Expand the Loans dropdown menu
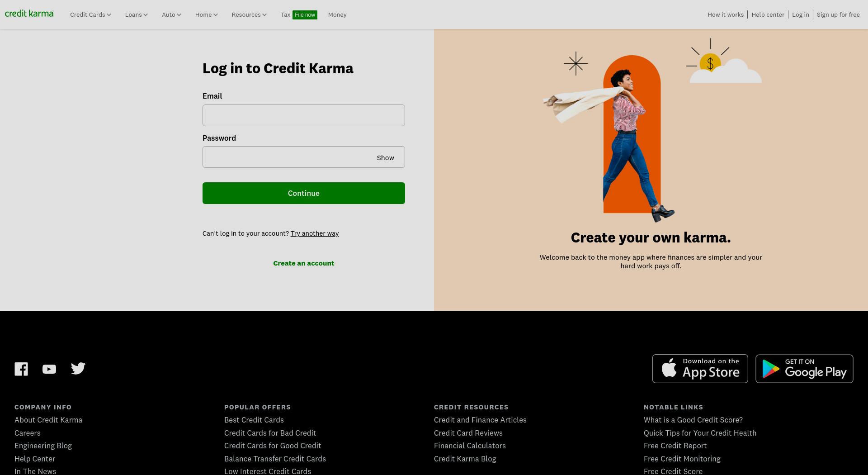 click(x=136, y=15)
